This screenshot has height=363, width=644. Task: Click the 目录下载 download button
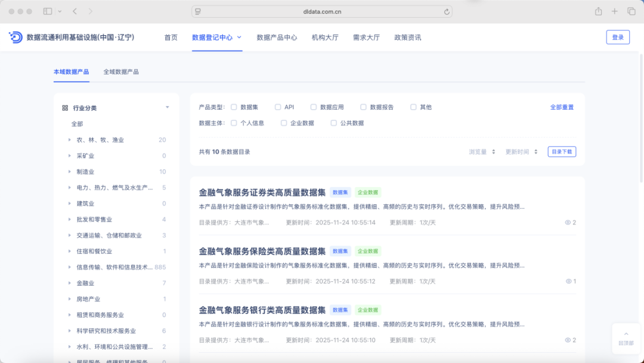[x=561, y=152]
